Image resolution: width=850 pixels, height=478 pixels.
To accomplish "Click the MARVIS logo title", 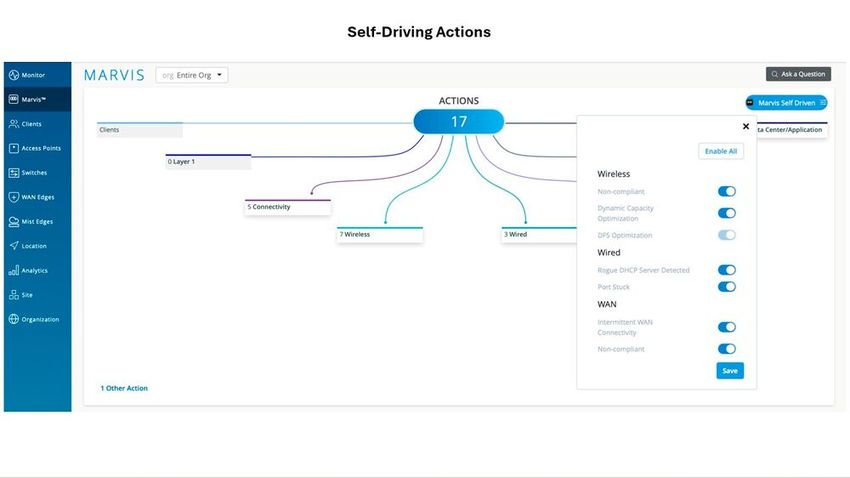I will (x=114, y=75).
